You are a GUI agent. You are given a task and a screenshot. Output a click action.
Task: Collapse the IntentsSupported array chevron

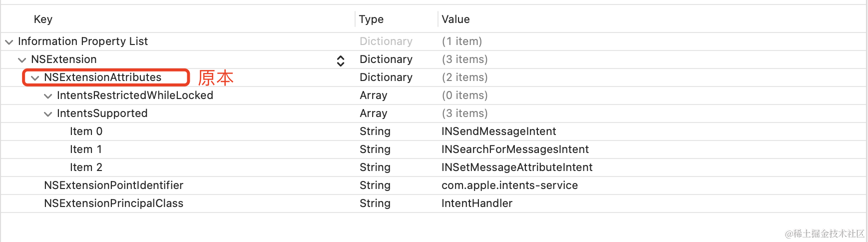click(48, 114)
